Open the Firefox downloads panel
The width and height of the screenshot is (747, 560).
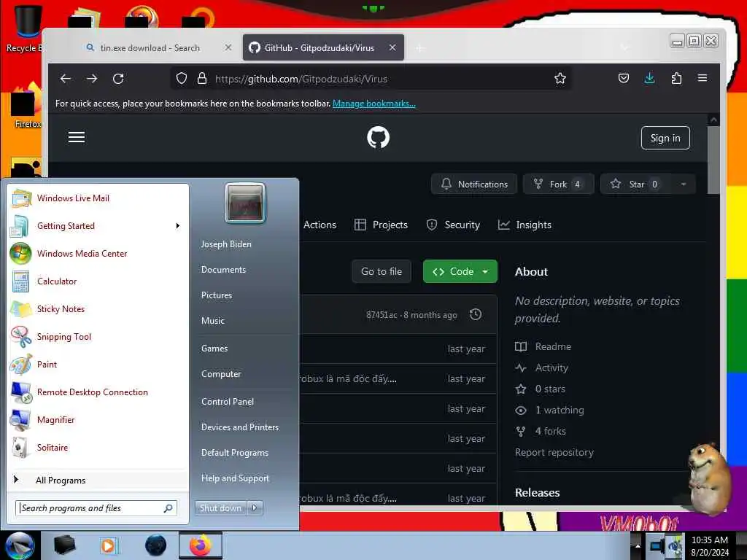click(x=649, y=78)
